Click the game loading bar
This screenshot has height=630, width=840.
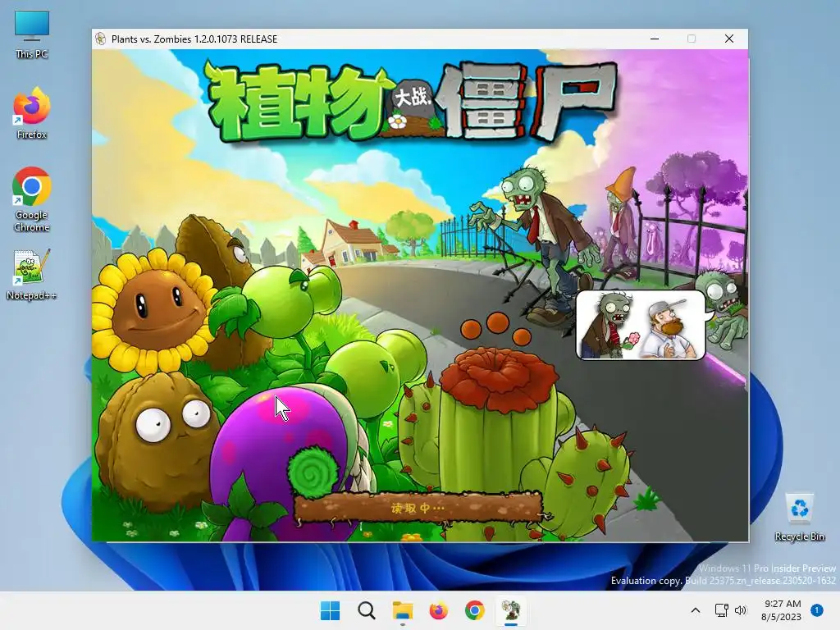[418, 507]
